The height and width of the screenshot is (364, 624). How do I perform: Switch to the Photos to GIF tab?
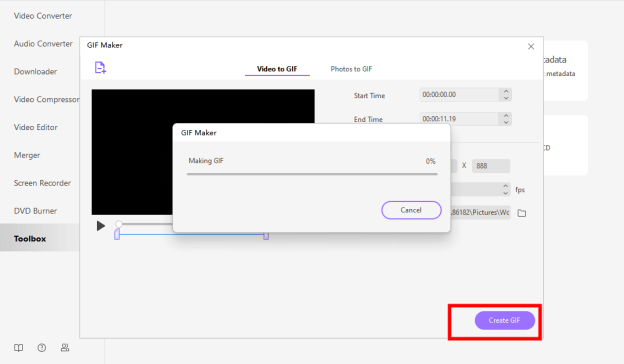pos(351,69)
